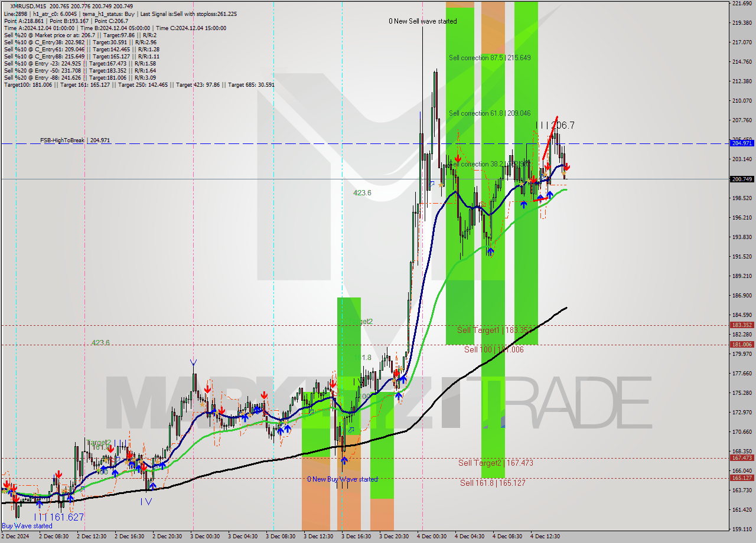Click the 165.127 red price tag
756x543 pixels.
click(x=742, y=478)
